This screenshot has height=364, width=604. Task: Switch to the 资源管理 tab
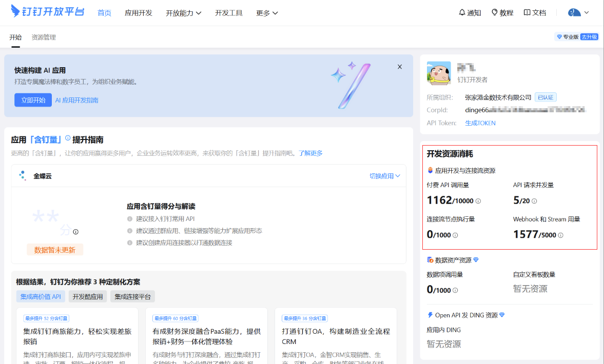[x=44, y=37]
